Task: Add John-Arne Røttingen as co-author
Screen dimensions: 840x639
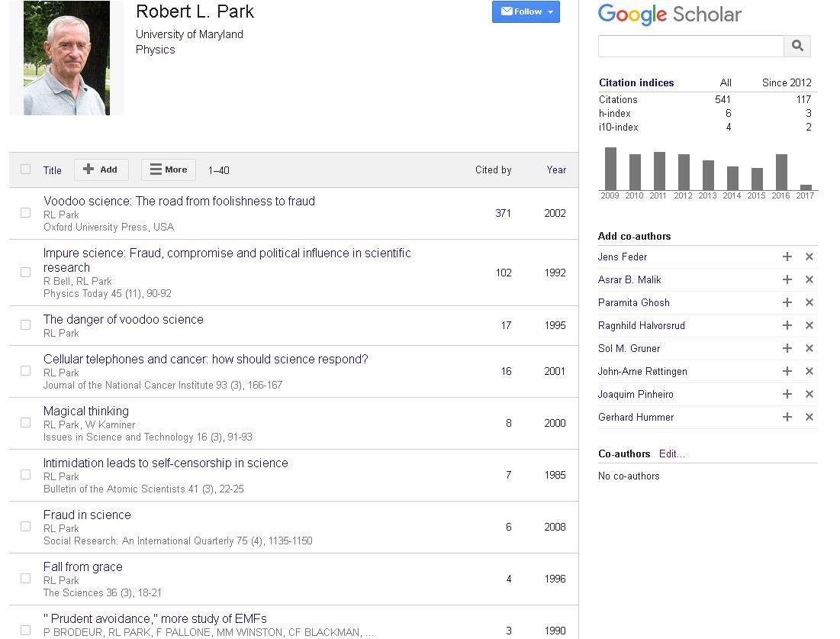Action: click(787, 371)
